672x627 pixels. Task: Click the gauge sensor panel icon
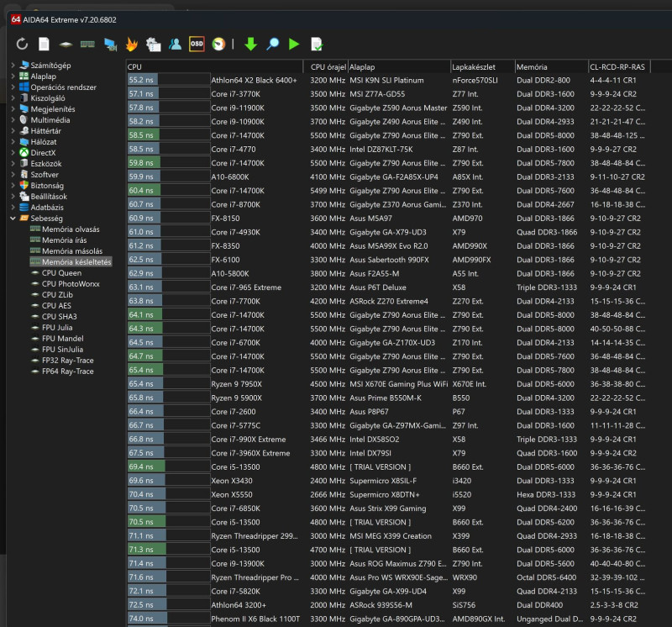(218, 44)
